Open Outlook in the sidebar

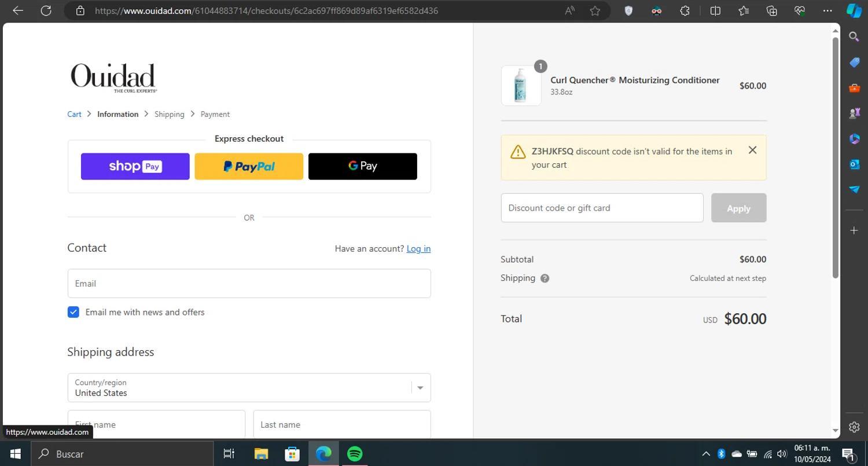854,164
